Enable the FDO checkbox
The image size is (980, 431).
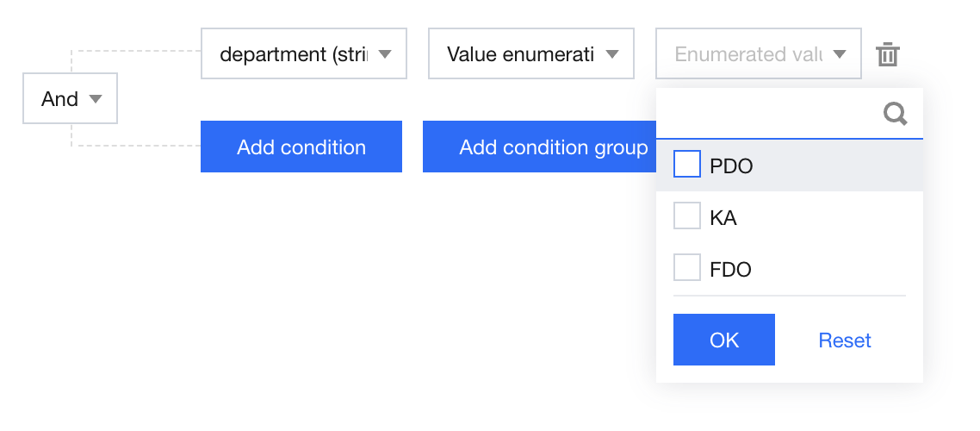pos(687,268)
